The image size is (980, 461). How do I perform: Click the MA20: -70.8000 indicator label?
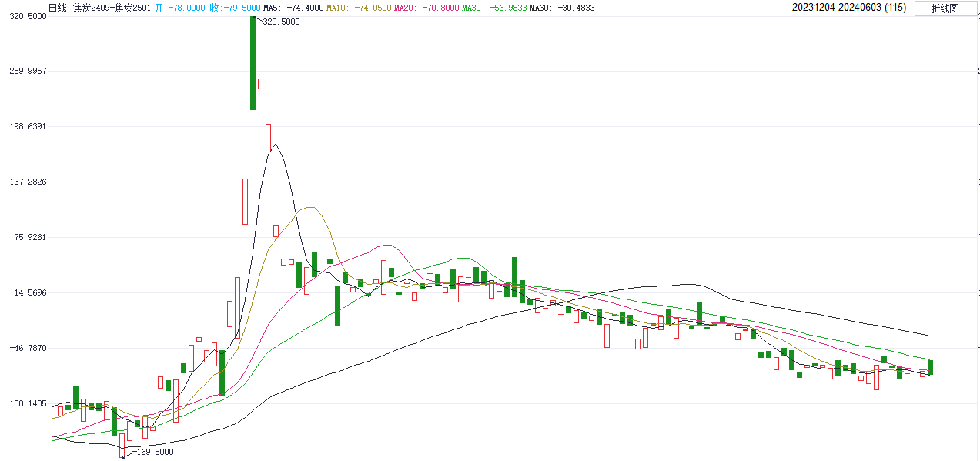[x=426, y=8]
